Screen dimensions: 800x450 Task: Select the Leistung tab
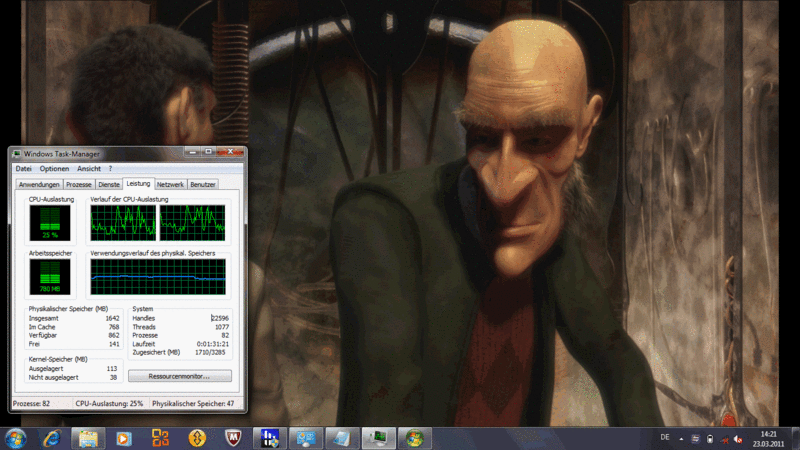(x=138, y=183)
